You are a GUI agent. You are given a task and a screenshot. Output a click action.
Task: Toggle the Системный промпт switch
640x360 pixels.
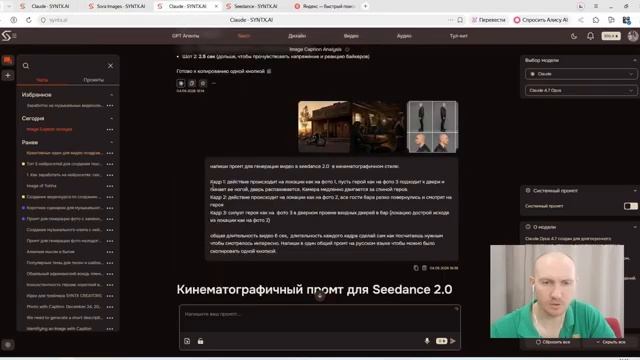630,206
